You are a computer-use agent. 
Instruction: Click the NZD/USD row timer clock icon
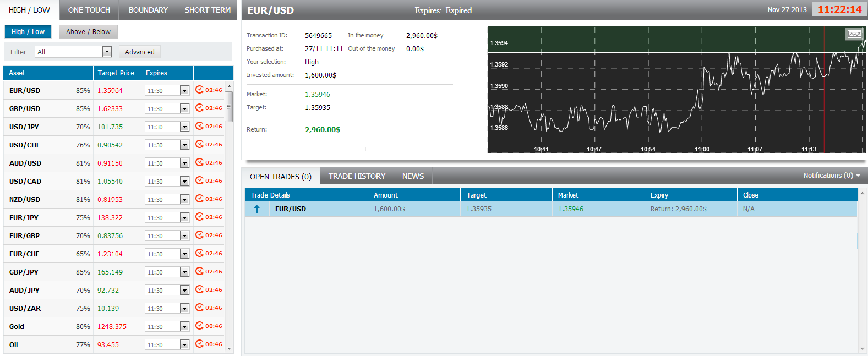click(x=199, y=199)
